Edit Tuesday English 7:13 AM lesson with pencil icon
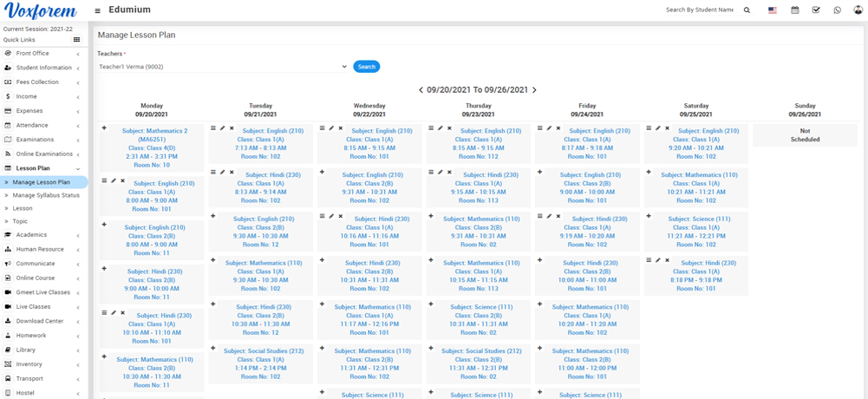The width and height of the screenshot is (868, 399). pos(223,128)
